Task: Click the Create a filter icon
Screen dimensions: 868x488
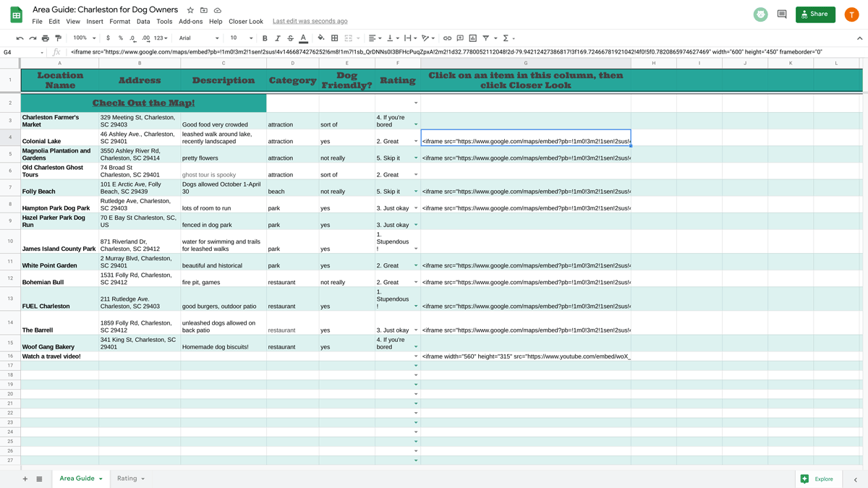Action: [486, 38]
